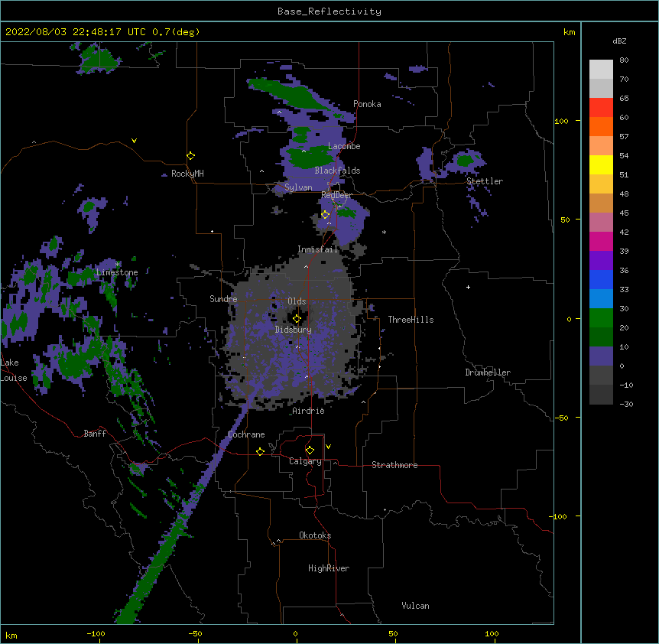This screenshot has height=644, width=659.
Task: Click the Blackfalds city label
Action: [x=337, y=171]
